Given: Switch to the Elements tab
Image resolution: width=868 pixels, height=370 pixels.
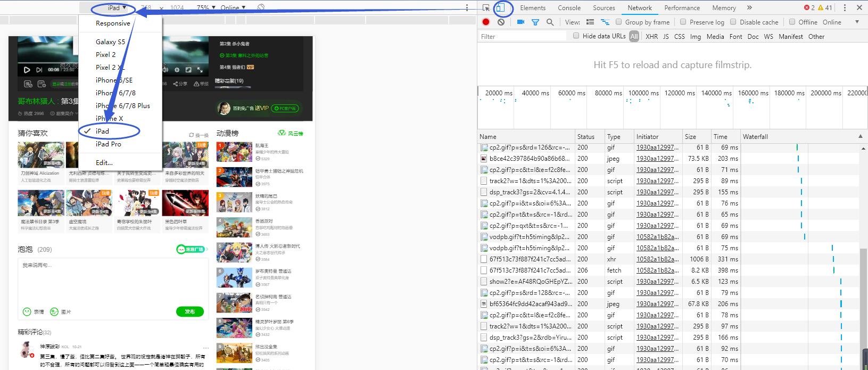Looking at the screenshot, I should click(x=533, y=8).
